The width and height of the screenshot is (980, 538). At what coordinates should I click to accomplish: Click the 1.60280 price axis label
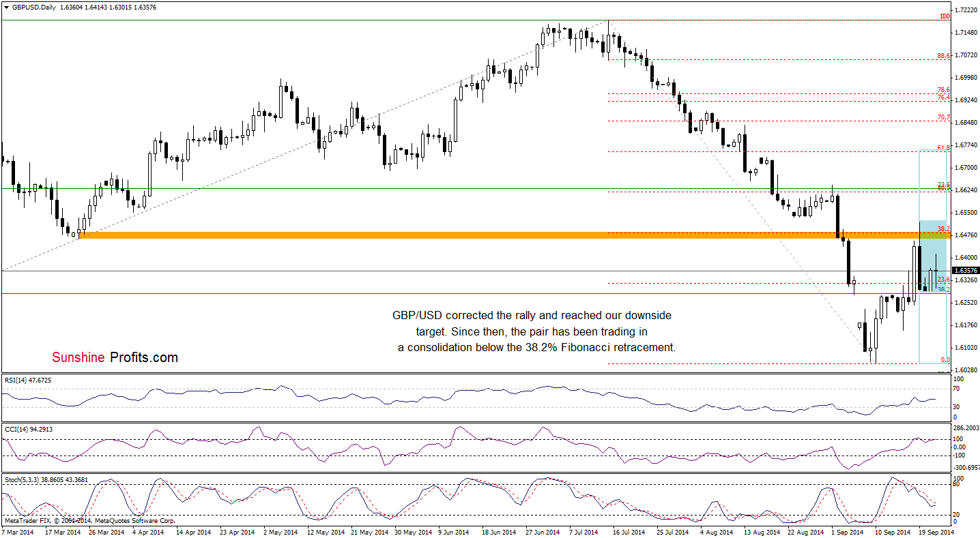(x=965, y=370)
